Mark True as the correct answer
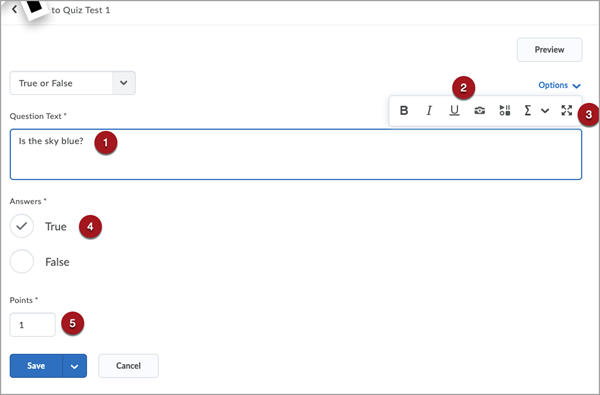 (22, 226)
